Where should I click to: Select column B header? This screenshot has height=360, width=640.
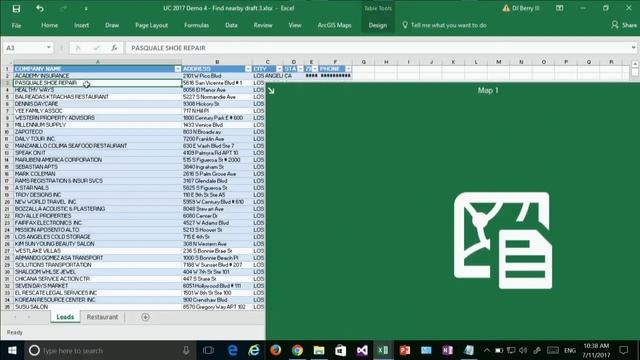coord(217,62)
